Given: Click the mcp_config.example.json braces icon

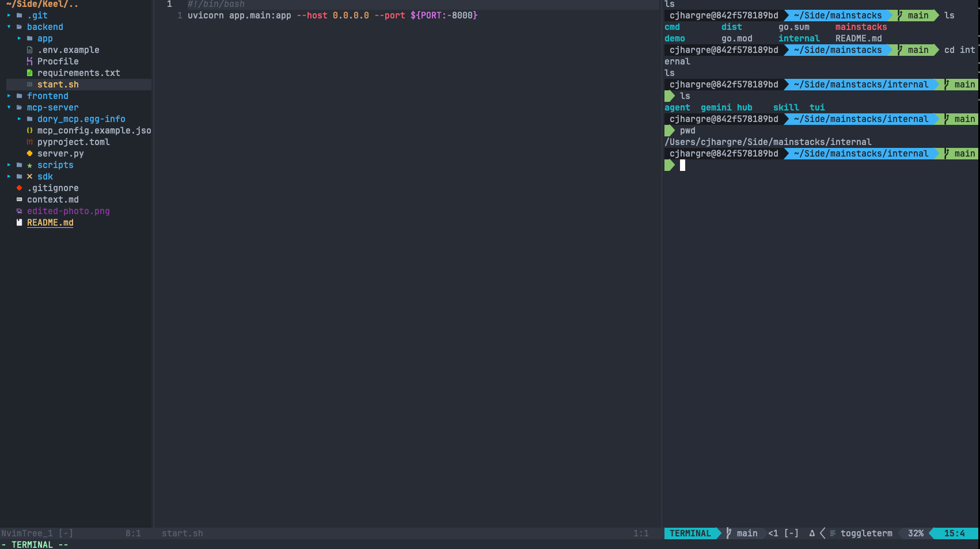Looking at the screenshot, I should pyautogui.click(x=29, y=131).
